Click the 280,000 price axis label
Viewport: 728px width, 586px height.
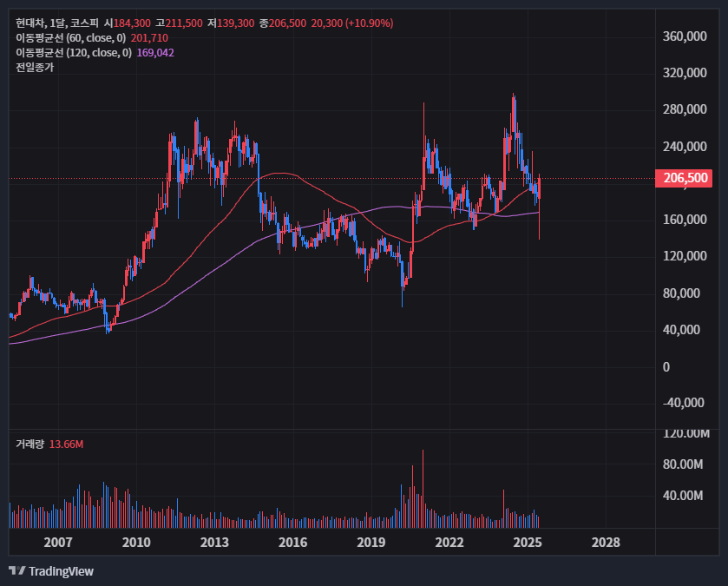tap(685, 109)
